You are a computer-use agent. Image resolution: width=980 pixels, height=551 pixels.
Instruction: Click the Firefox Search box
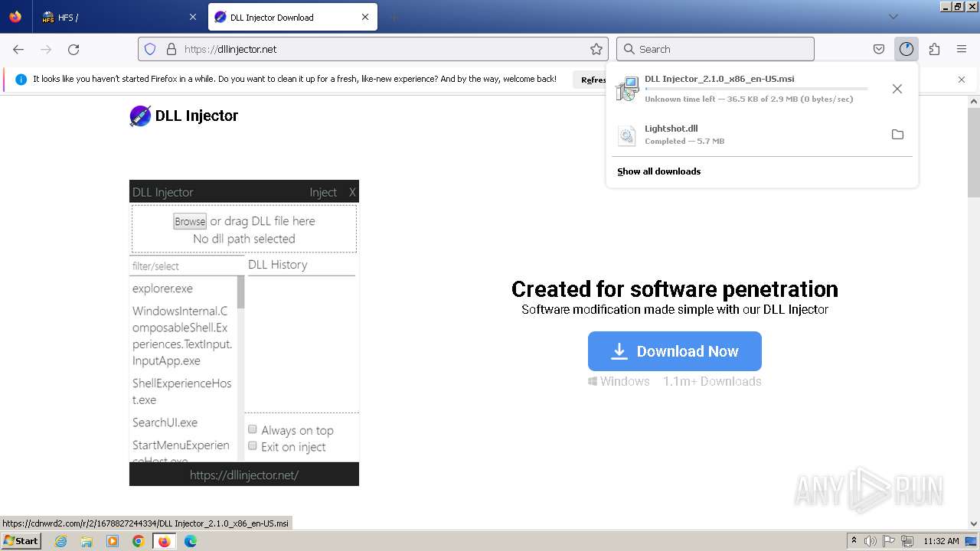(715, 49)
